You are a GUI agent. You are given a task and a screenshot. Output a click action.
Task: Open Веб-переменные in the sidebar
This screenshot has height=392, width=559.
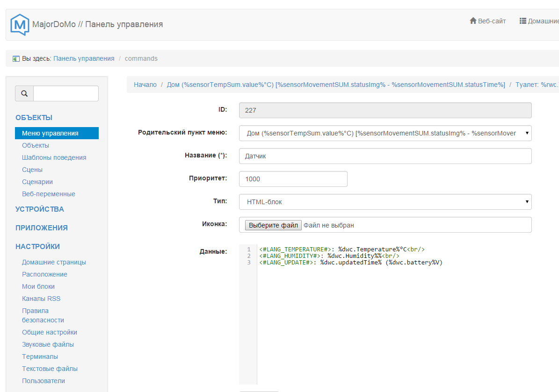(49, 194)
